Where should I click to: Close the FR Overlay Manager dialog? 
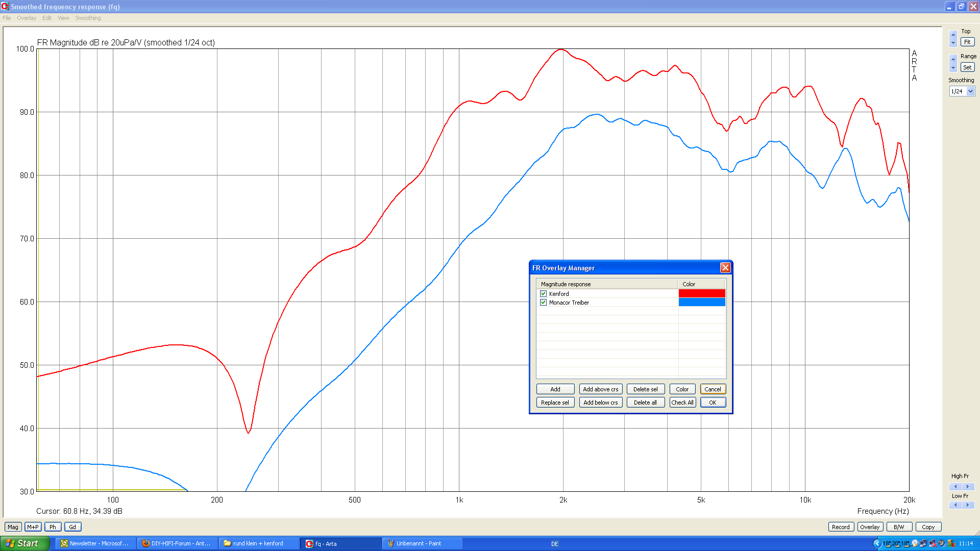tap(725, 268)
